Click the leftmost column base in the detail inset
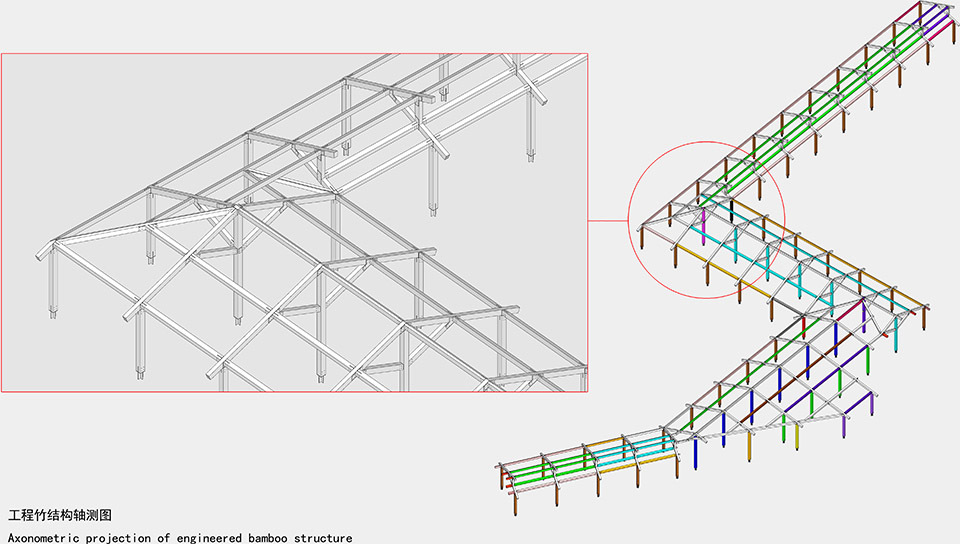This screenshot has width=960, height=544. pos(53,318)
